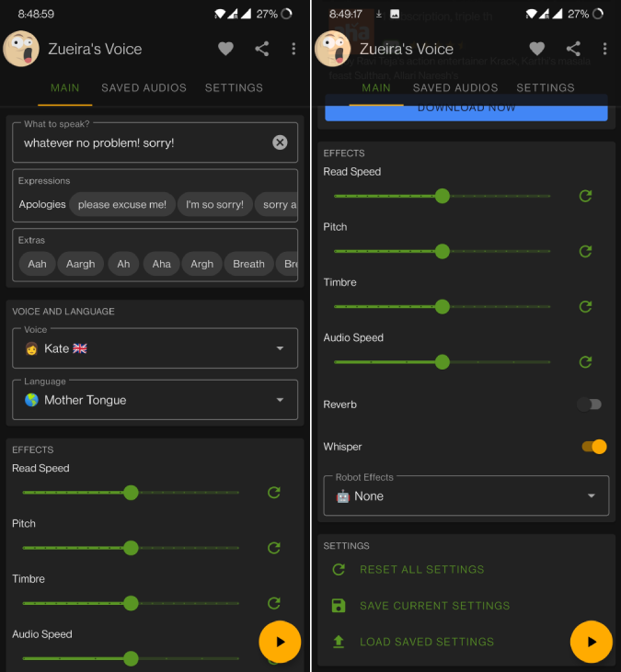621x672 pixels.
Task: Reset Audio Speed via refresh icon on right screen
Action: pos(585,362)
